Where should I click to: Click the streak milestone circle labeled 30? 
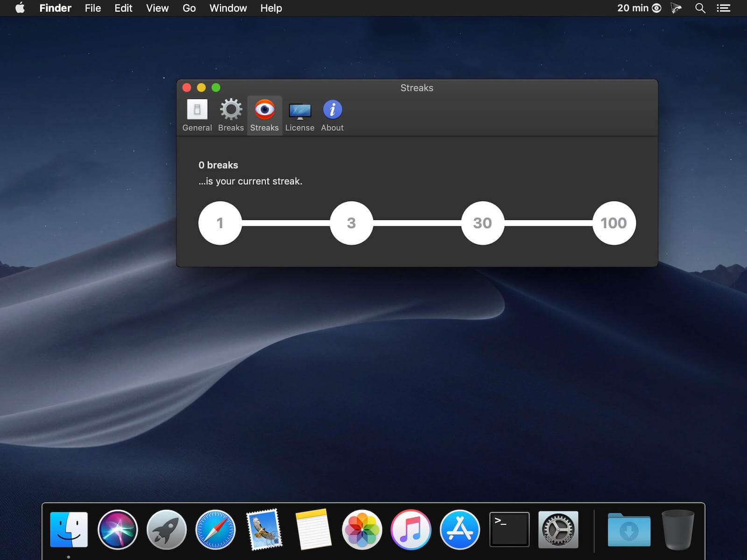[482, 223]
